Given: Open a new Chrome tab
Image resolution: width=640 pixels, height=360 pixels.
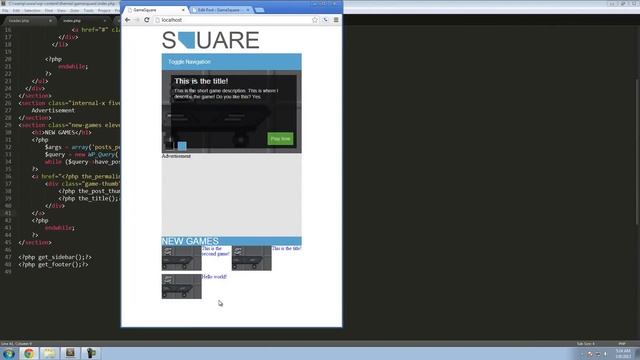Looking at the screenshot, I should coord(259,10).
